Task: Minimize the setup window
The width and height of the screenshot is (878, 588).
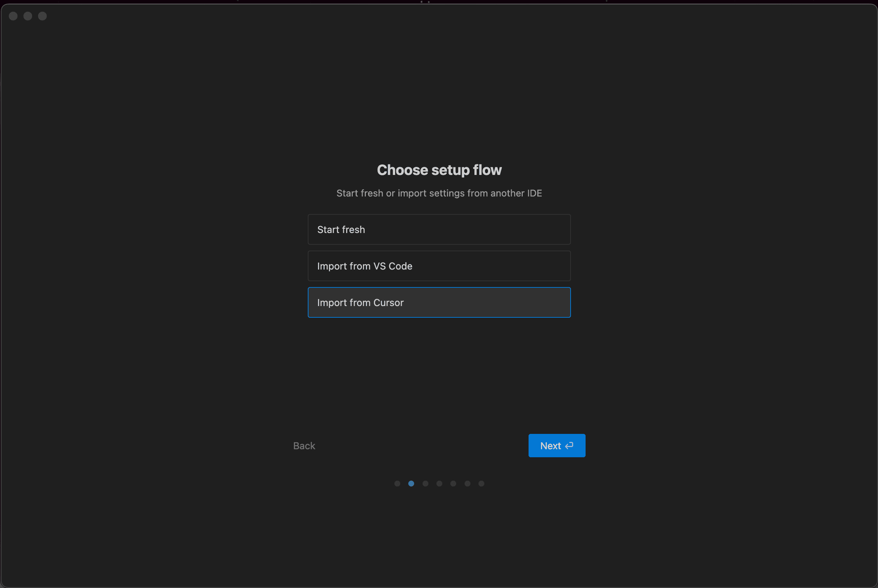Action: 27,16
